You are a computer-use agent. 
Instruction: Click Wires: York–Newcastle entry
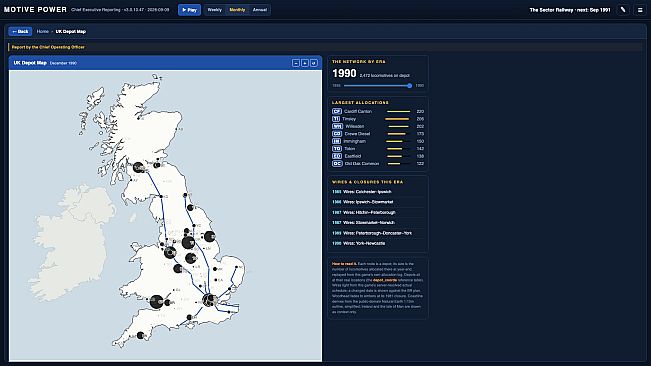point(378,244)
